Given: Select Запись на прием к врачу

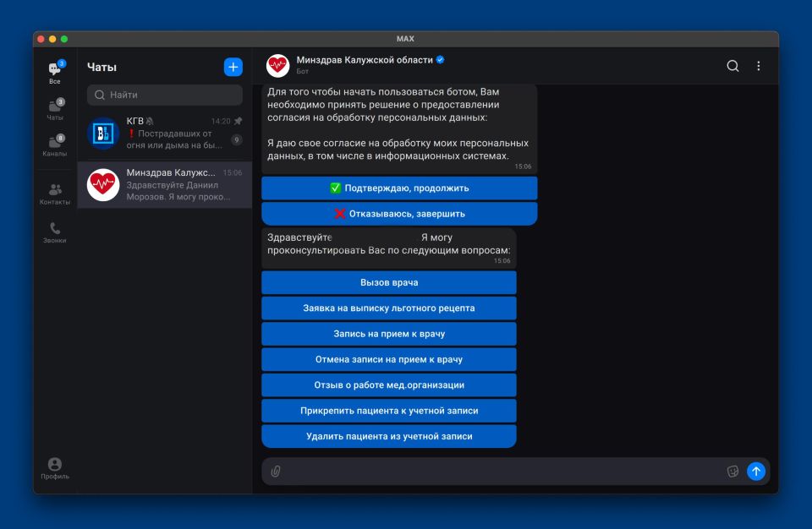Looking at the screenshot, I should [x=389, y=334].
